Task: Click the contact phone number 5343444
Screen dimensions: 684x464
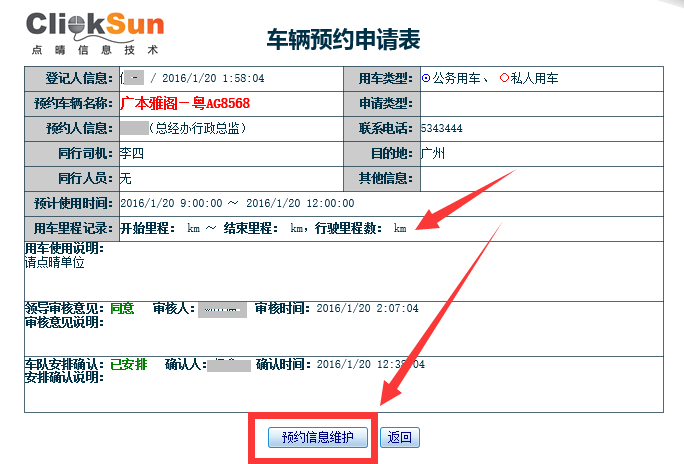Action: (x=442, y=129)
